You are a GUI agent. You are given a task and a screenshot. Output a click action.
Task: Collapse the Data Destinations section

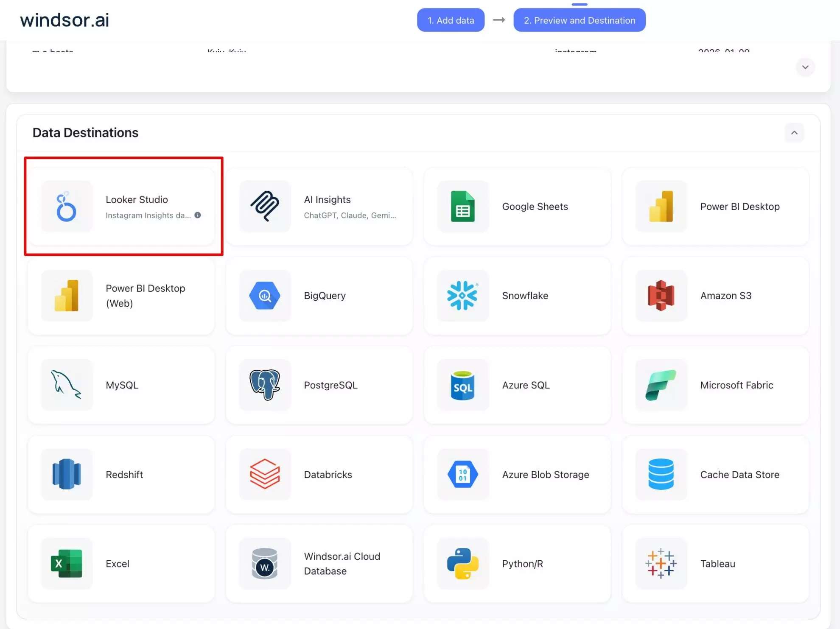click(794, 133)
